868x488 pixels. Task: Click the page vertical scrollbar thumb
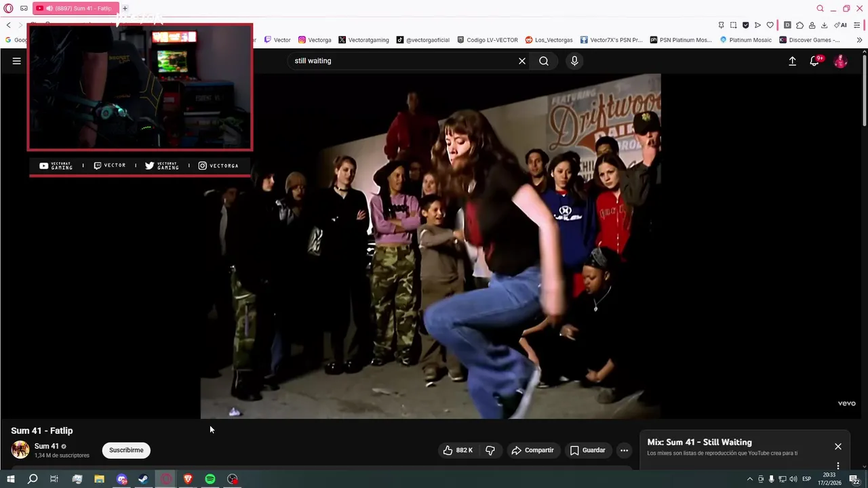[865, 90]
